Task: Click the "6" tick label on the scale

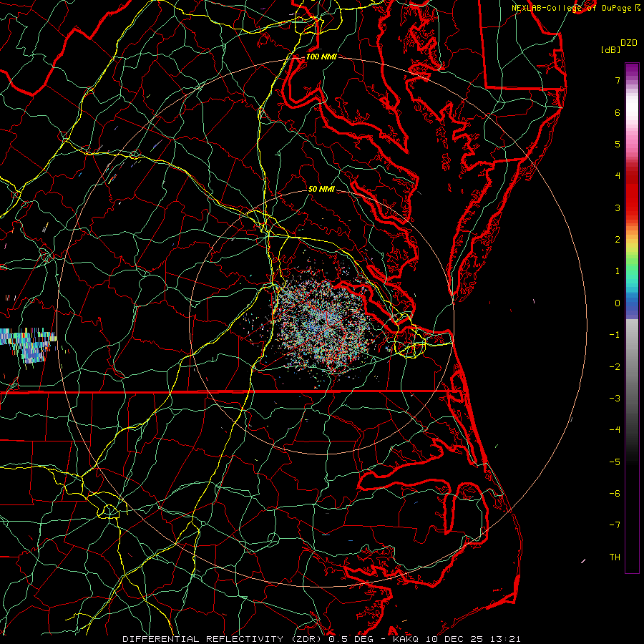Action: click(x=618, y=112)
